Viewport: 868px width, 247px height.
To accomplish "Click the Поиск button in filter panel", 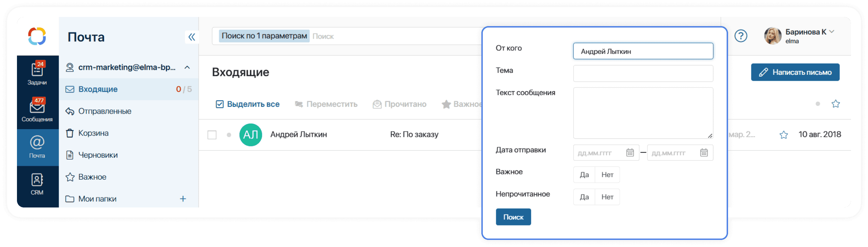I will 513,217.
